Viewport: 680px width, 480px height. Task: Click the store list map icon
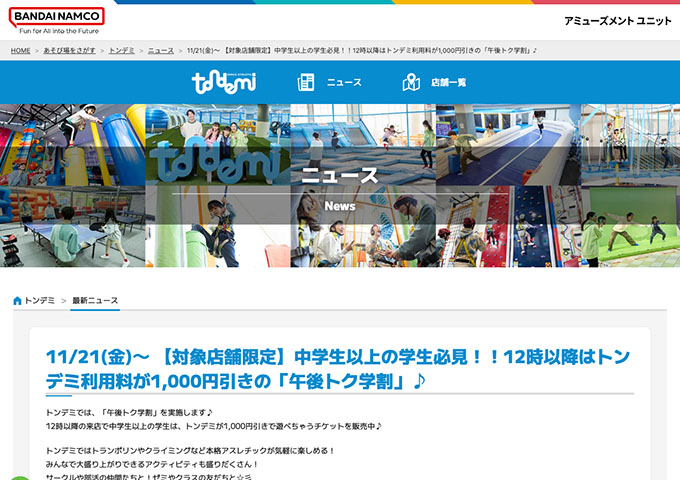click(411, 82)
